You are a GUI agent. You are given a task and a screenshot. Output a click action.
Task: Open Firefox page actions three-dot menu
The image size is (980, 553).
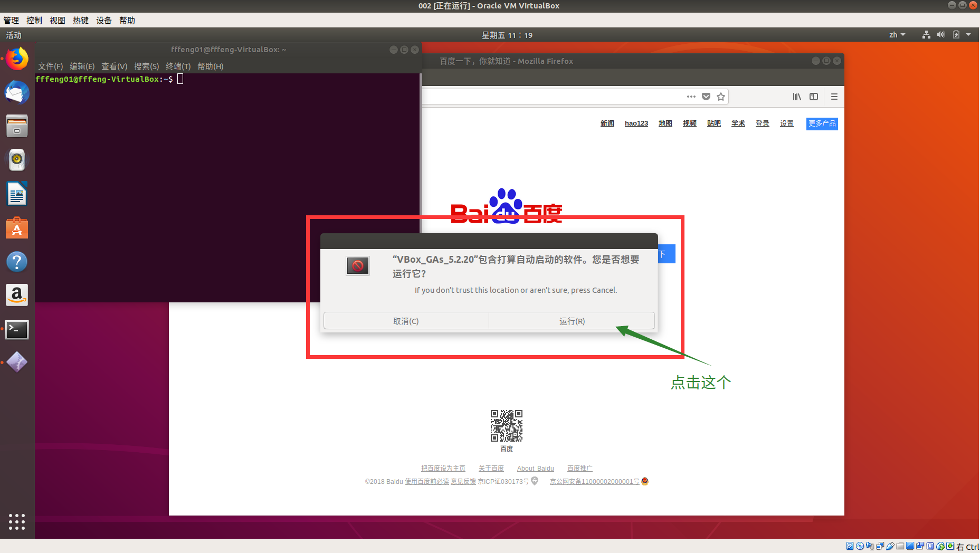[x=691, y=97]
